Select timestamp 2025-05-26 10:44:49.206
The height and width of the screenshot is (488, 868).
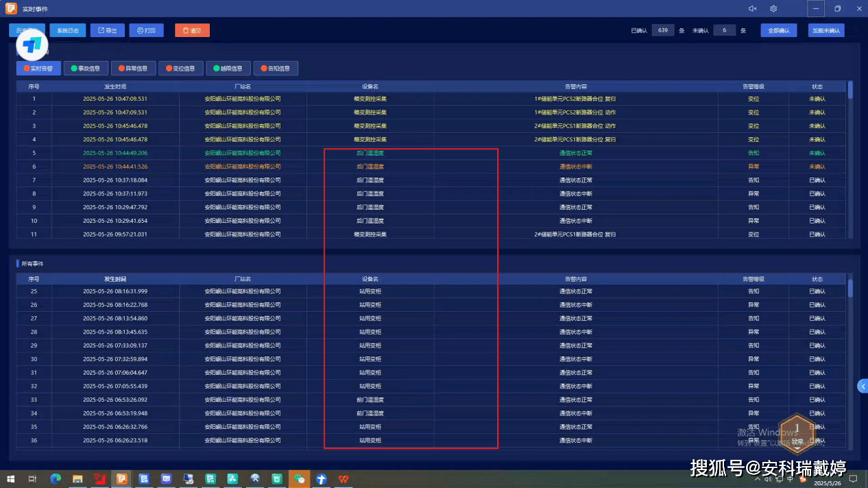(115, 153)
